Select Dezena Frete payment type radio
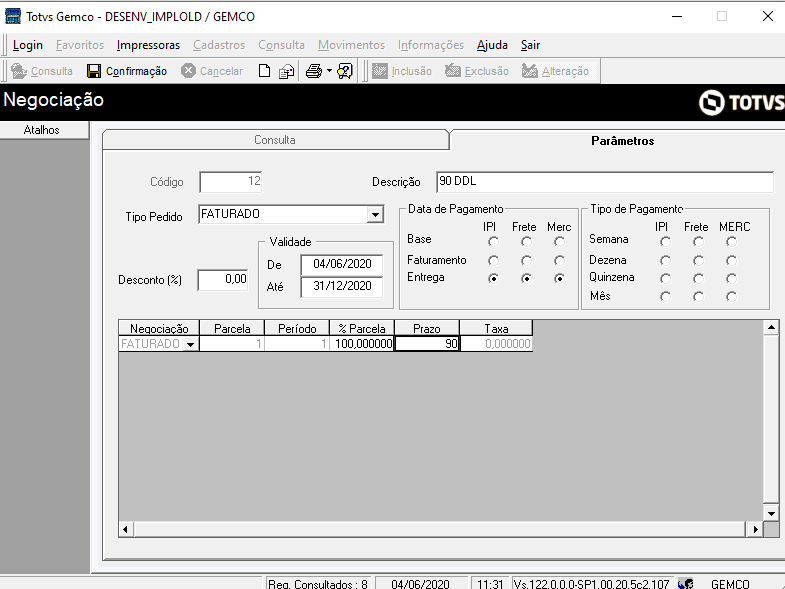 [698, 260]
